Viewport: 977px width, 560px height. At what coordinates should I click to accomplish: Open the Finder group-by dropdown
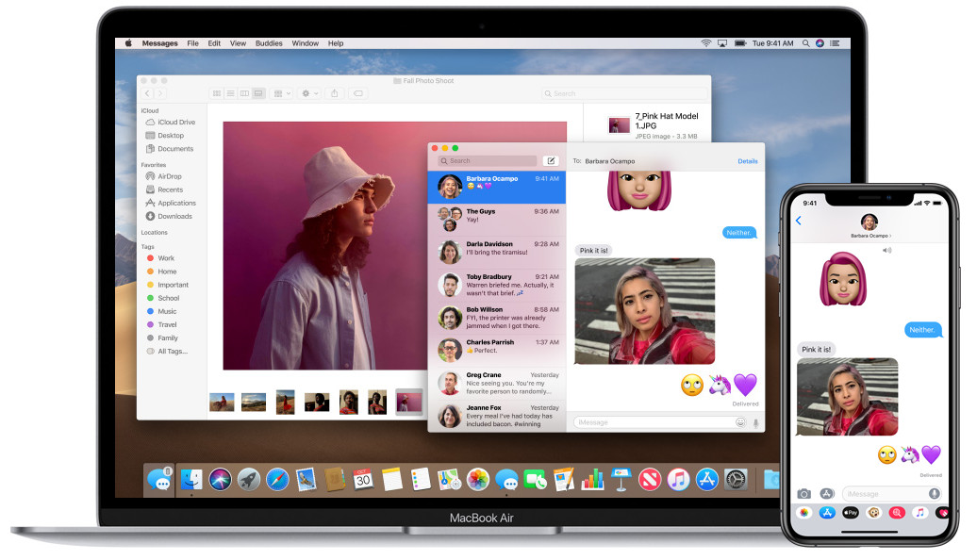coord(281,93)
